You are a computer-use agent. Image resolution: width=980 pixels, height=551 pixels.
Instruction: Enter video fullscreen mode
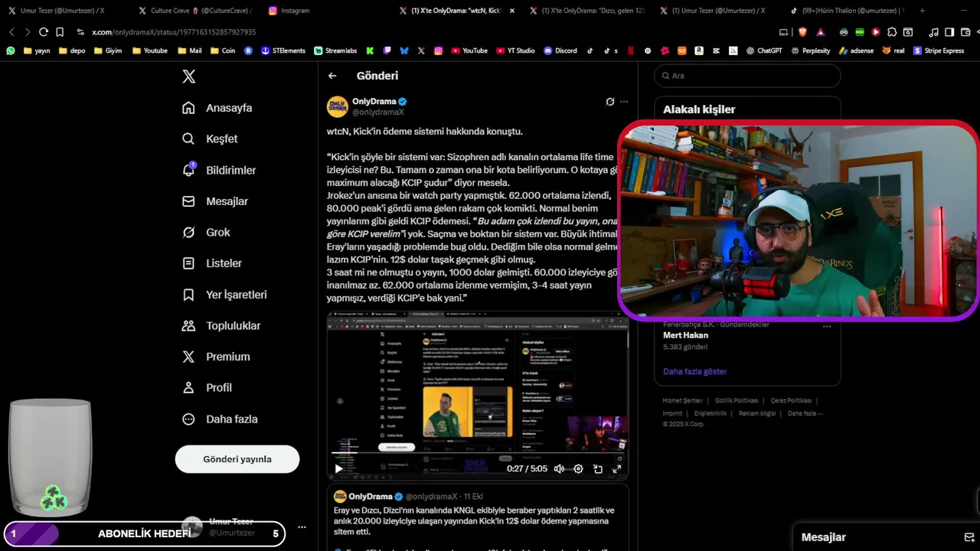[x=616, y=469]
